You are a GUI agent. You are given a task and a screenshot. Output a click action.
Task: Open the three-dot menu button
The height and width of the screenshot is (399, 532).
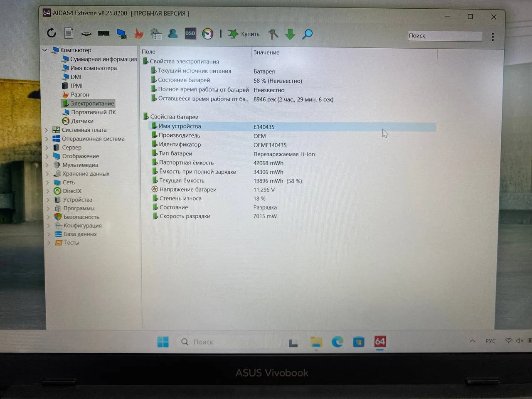(x=493, y=37)
